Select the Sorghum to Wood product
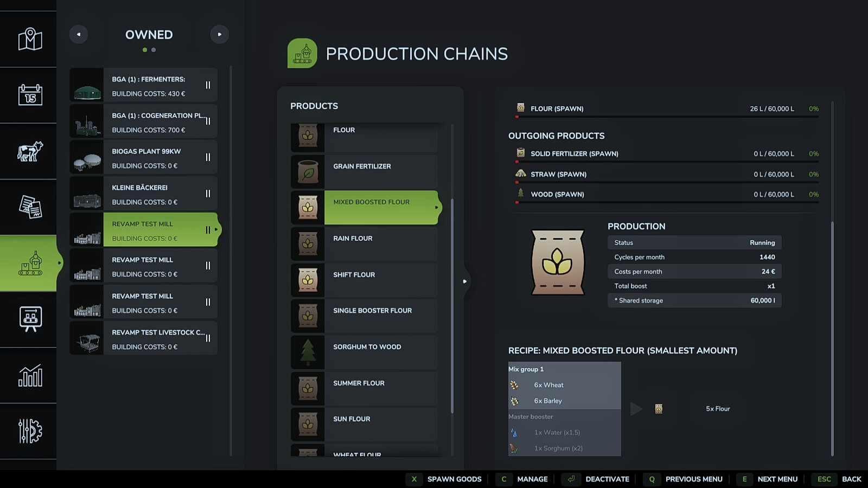This screenshot has height=488, width=868. tap(365, 352)
